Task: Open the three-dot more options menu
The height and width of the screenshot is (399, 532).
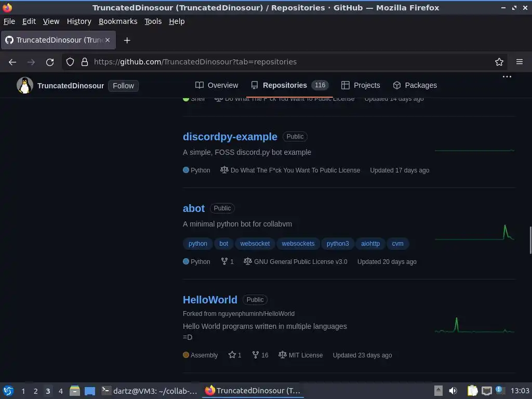Action: [507, 77]
